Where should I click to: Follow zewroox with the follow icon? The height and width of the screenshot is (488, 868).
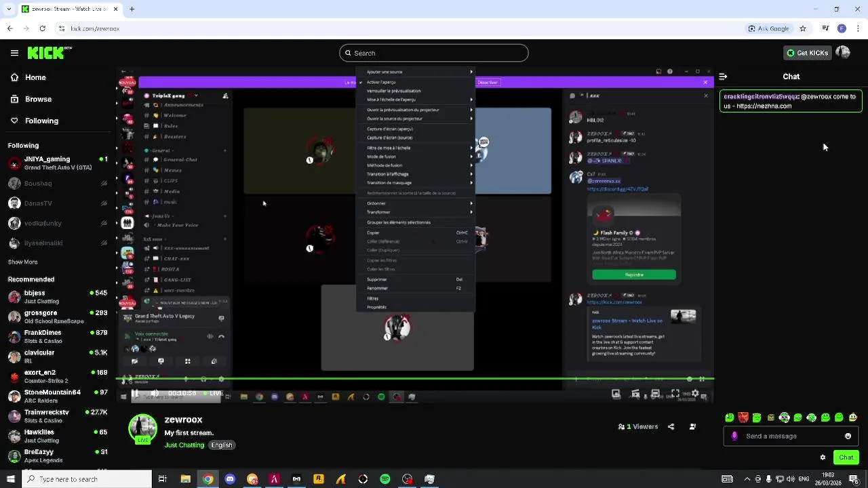click(x=692, y=427)
